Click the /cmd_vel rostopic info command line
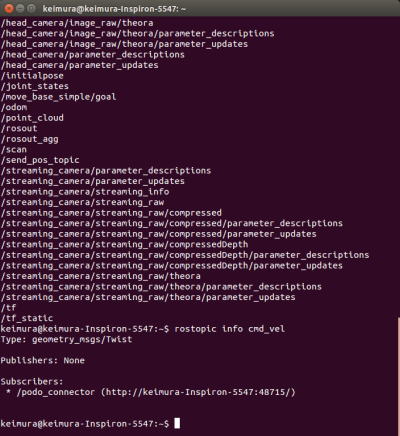Image resolution: width=400 pixels, height=436 pixels. coord(143,329)
